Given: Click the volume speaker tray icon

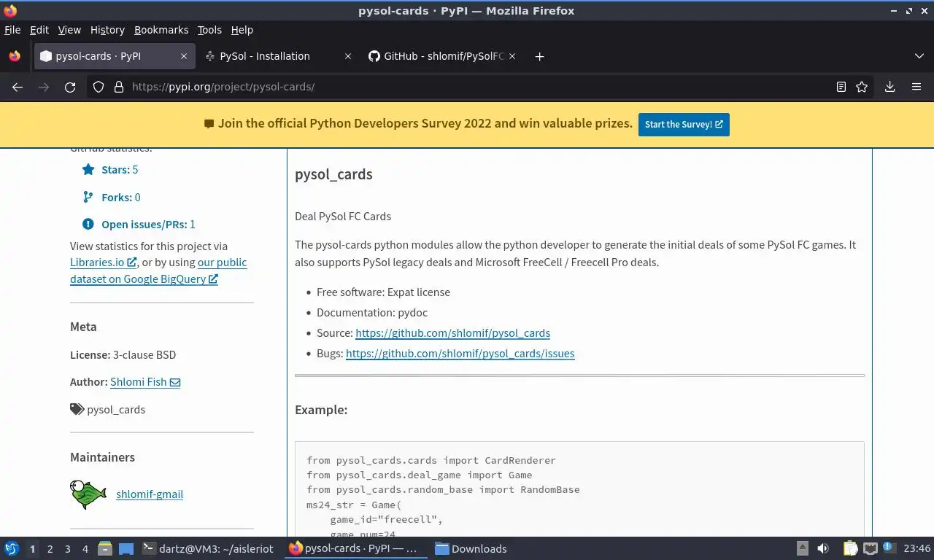Looking at the screenshot, I should click(x=823, y=548).
